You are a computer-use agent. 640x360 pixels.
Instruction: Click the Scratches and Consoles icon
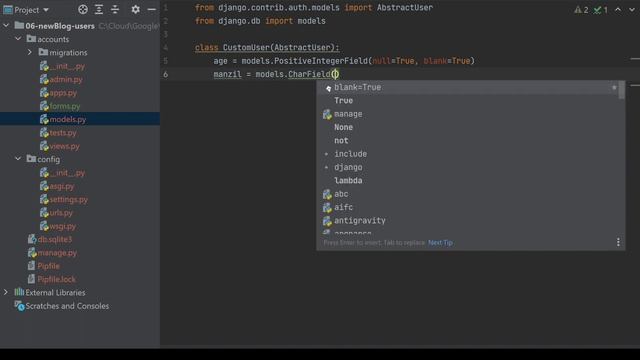click(19, 306)
